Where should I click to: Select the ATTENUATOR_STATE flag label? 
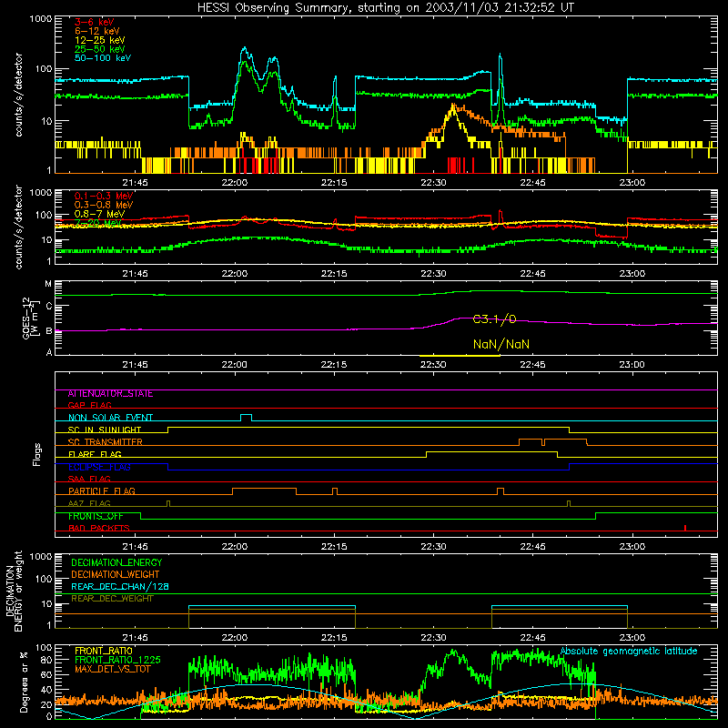coord(110,394)
